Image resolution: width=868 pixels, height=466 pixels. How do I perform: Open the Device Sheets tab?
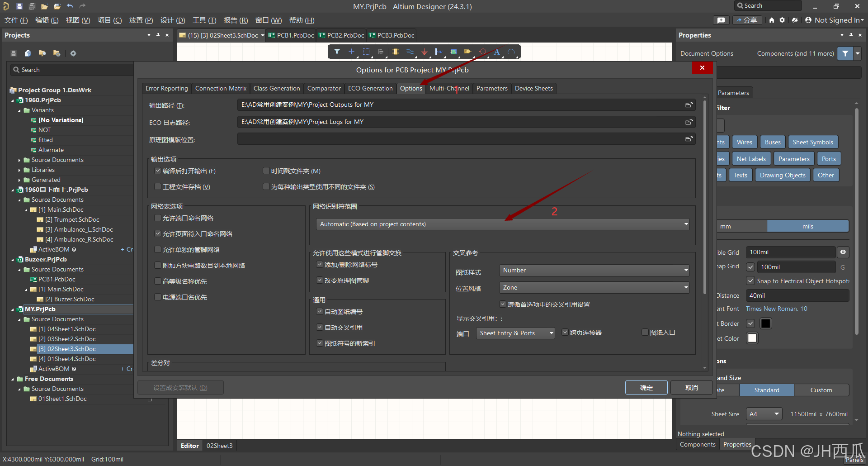point(533,89)
